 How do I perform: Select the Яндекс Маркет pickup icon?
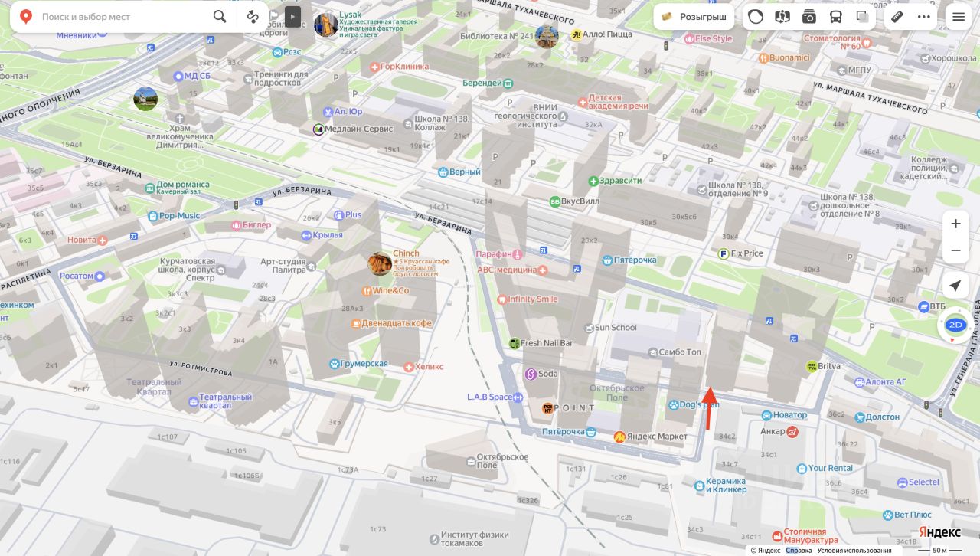click(x=619, y=437)
